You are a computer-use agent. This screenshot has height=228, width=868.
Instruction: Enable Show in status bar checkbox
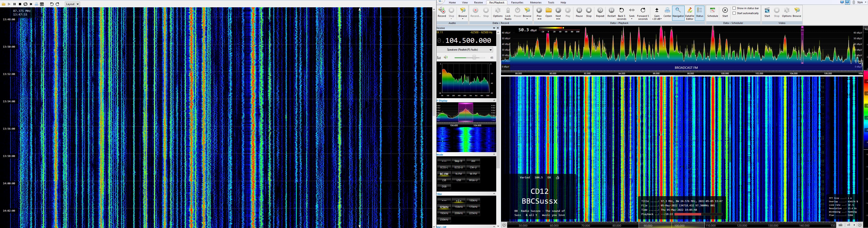tap(734, 8)
